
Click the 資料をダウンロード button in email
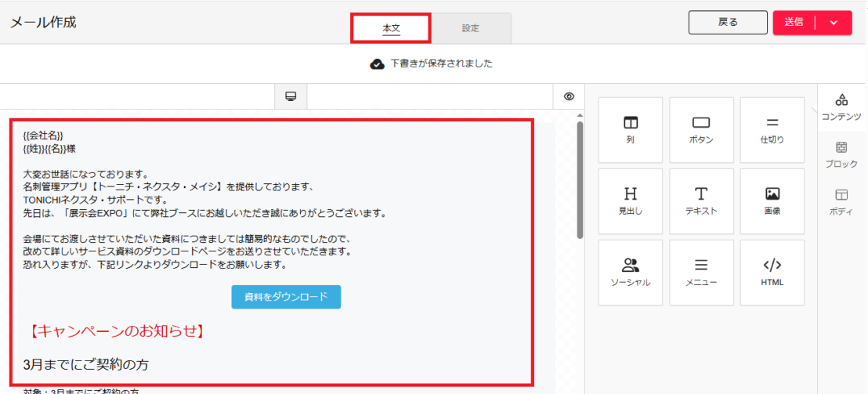tap(286, 297)
